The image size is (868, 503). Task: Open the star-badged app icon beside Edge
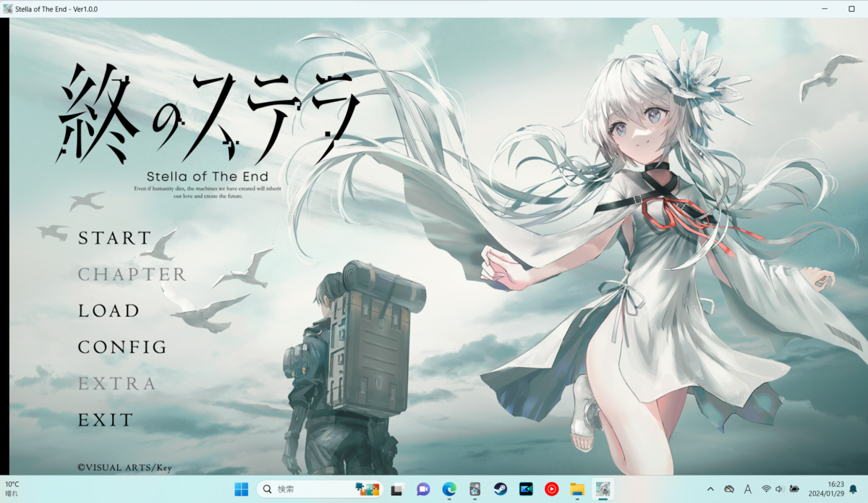pyautogui.click(x=475, y=489)
